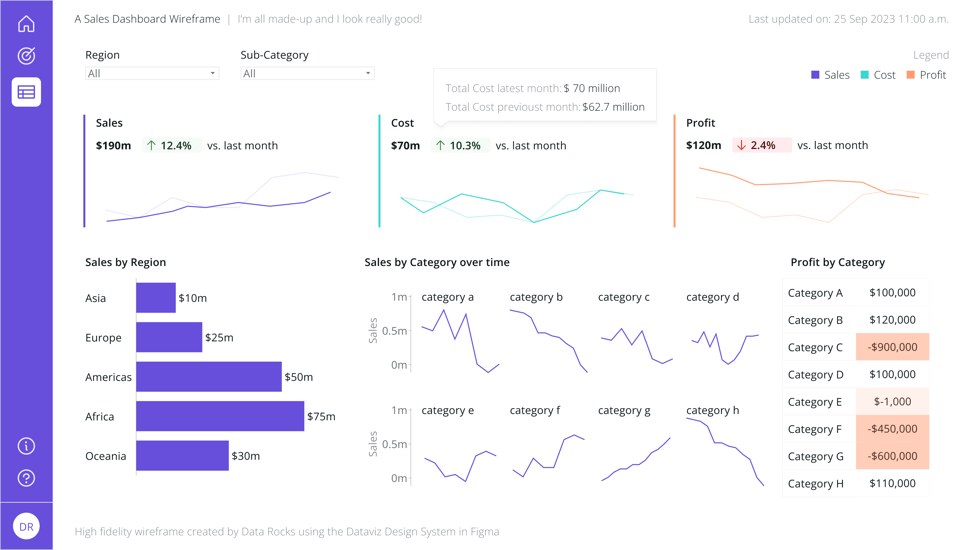Click the Sales up-arrow 12.4% indicator
The width and height of the screenshot is (960, 550).
169,145
